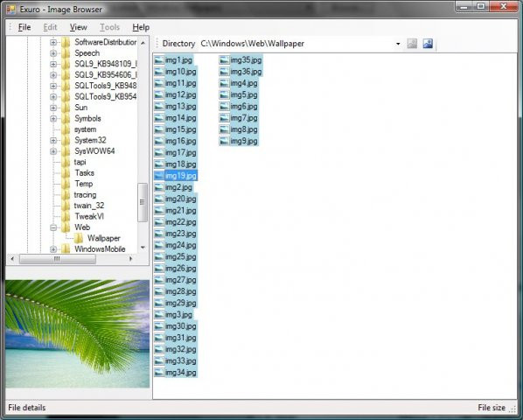The image size is (523, 420).
Task: Open the File menu
Action: pos(24,27)
